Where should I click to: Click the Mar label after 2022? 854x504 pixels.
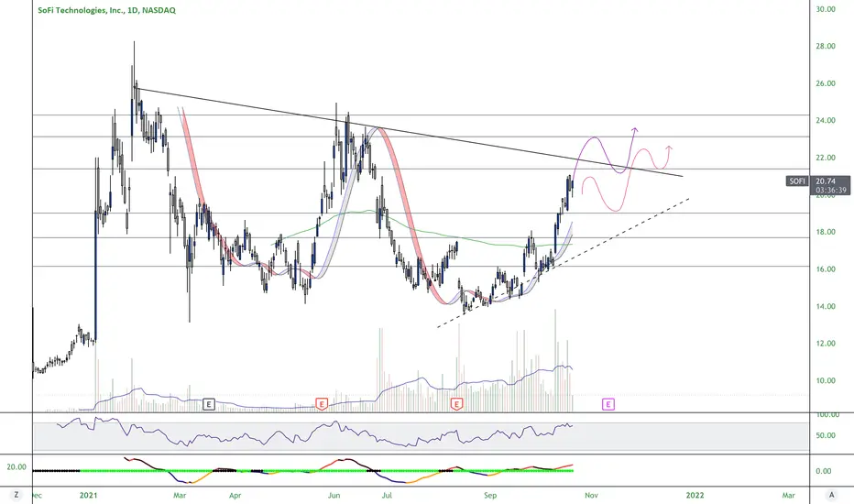(788, 495)
